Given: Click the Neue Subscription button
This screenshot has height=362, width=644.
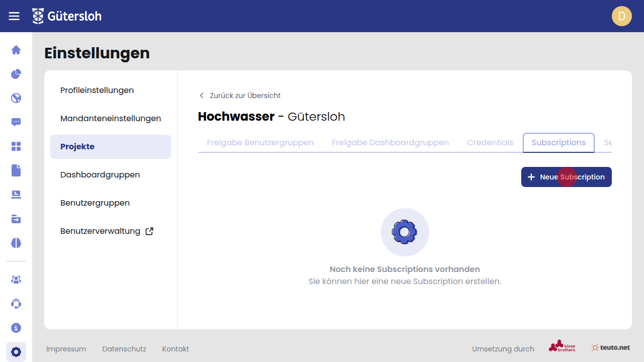Looking at the screenshot, I should point(566,177).
